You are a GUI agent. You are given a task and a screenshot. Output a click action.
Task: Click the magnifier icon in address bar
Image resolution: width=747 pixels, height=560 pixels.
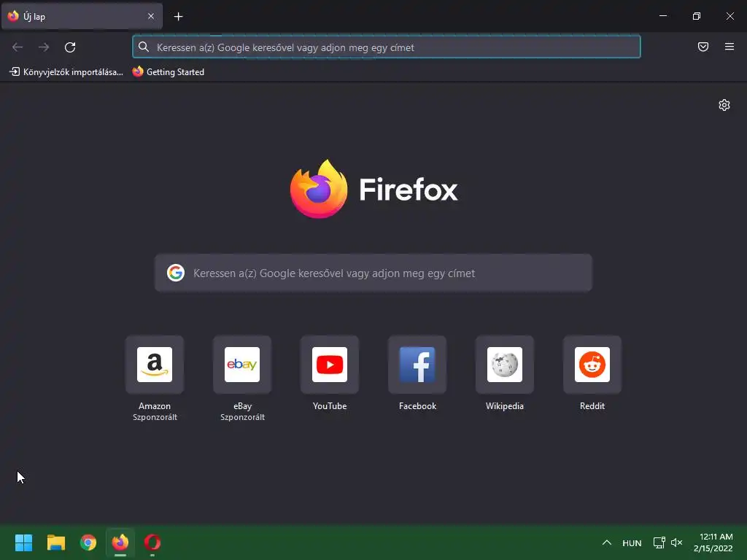144,47
